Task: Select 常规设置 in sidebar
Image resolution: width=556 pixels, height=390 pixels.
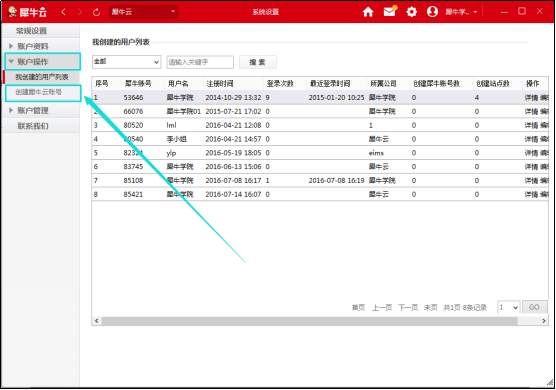Action: [x=31, y=31]
